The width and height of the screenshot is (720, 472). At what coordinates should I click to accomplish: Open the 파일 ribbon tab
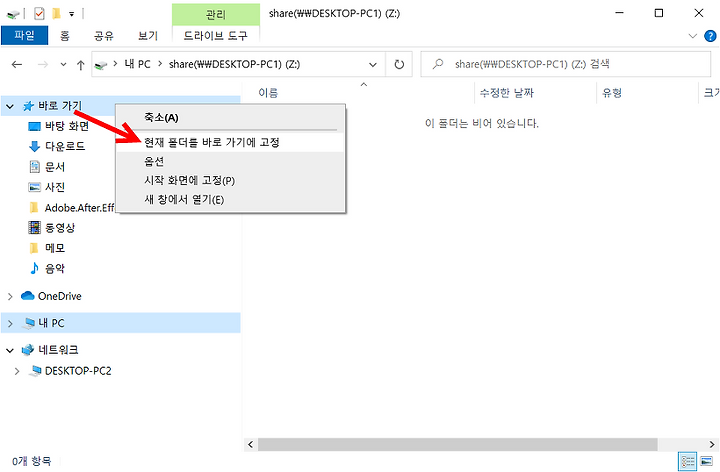tap(24, 35)
